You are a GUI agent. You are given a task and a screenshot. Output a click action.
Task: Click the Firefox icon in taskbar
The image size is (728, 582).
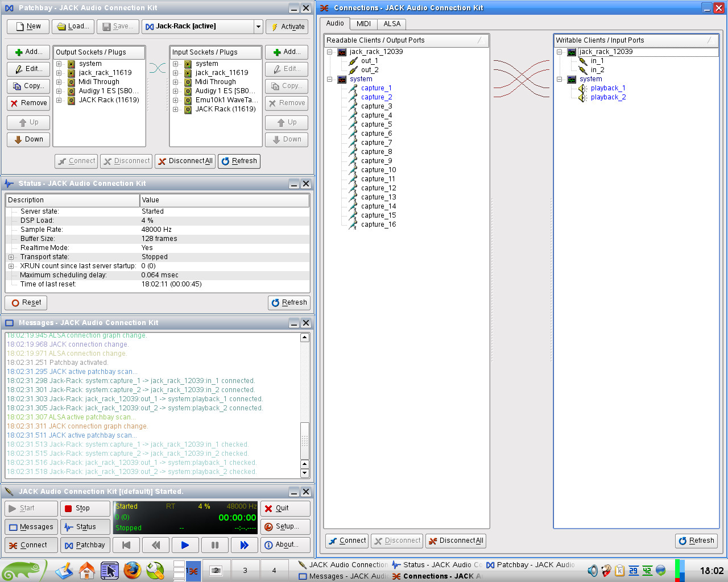click(x=133, y=570)
